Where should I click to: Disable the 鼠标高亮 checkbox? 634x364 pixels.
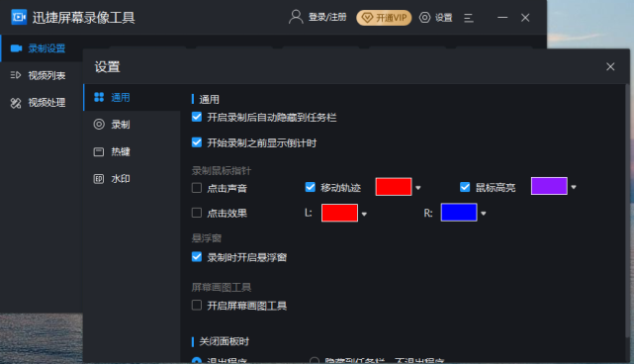[x=465, y=187]
